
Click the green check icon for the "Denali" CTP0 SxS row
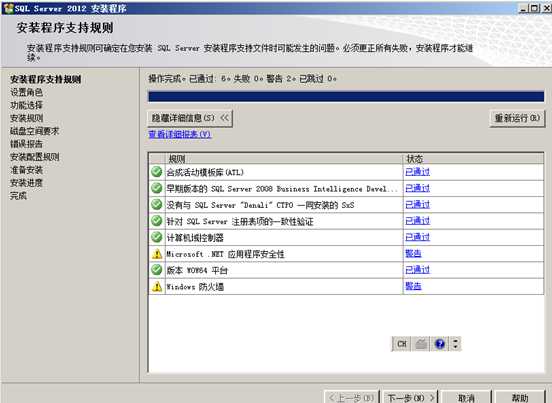pyautogui.click(x=157, y=204)
